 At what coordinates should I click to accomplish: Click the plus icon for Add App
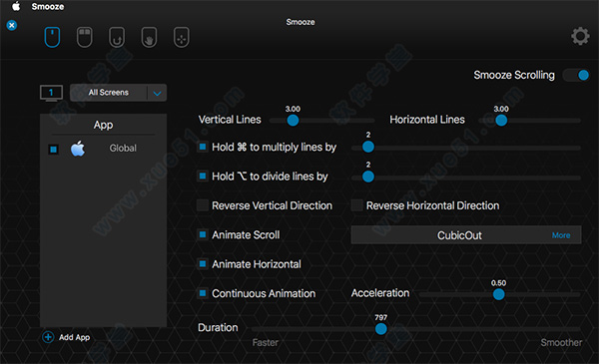point(48,337)
